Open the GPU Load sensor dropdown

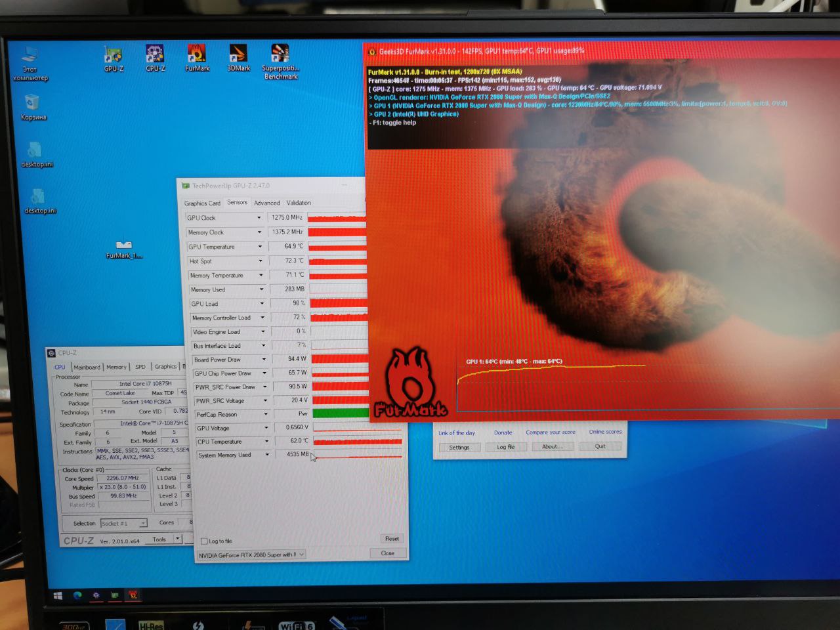262,304
